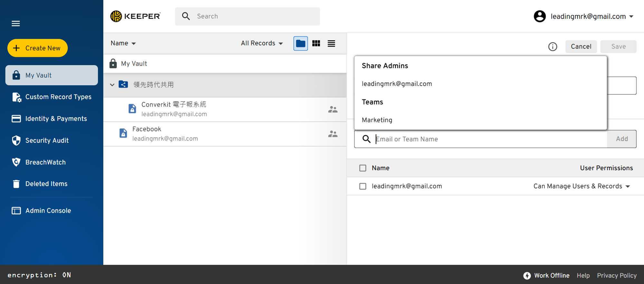Switch to folder view icon

point(300,44)
